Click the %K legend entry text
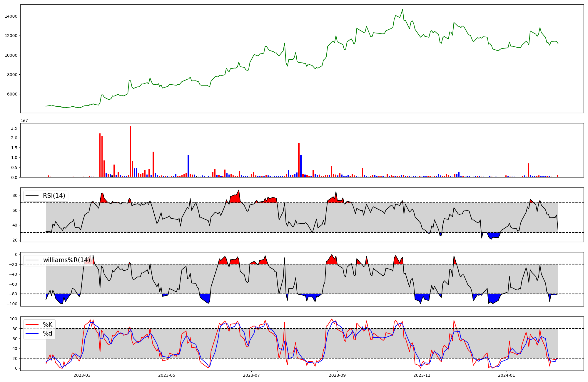The width and height of the screenshot is (588, 382). [x=48, y=324]
